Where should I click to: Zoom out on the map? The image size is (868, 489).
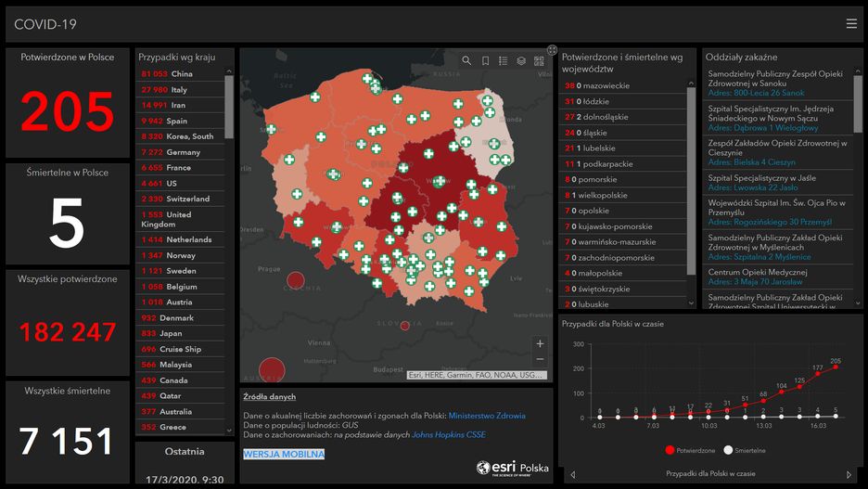click(x=540, y=359)
